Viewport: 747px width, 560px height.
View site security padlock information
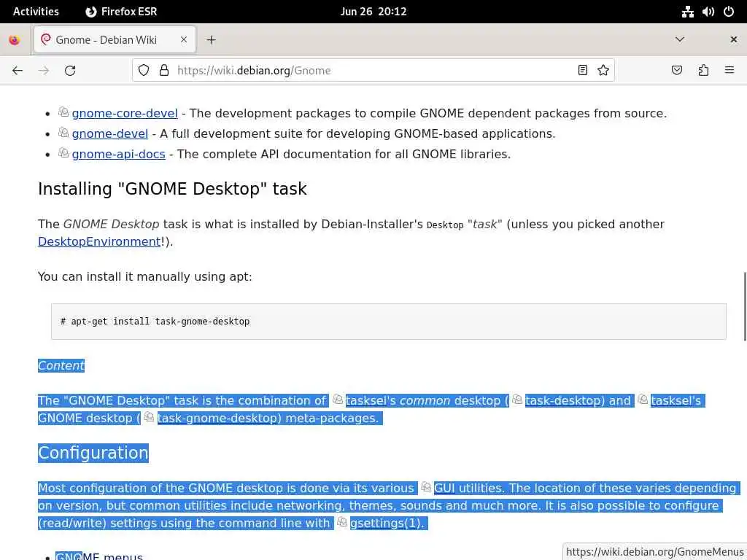[x=164, y=71]
